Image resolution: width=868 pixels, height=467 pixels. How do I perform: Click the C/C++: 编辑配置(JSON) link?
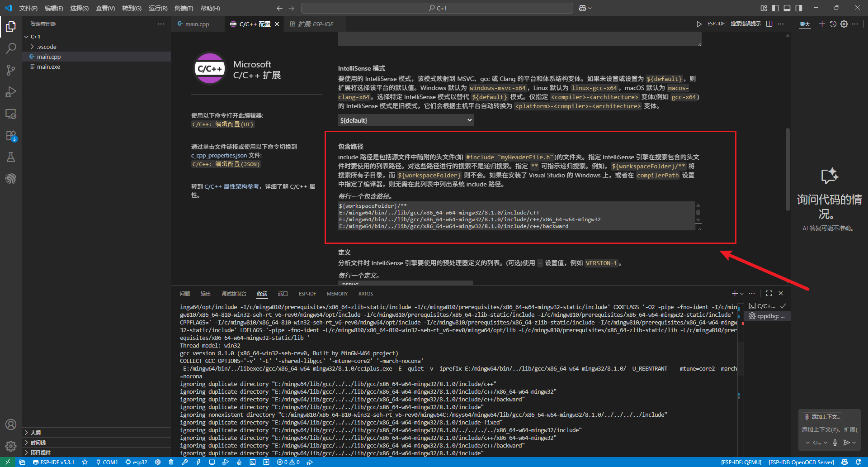pos(226,164)
